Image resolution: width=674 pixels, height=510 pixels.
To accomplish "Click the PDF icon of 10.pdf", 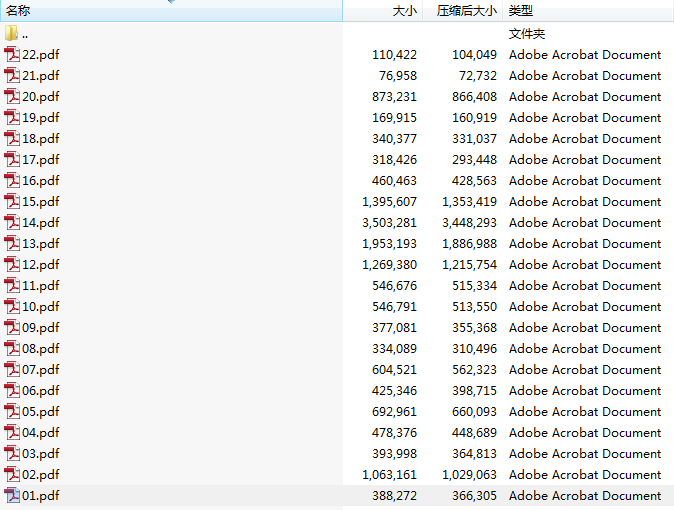I will pos(12,307).
